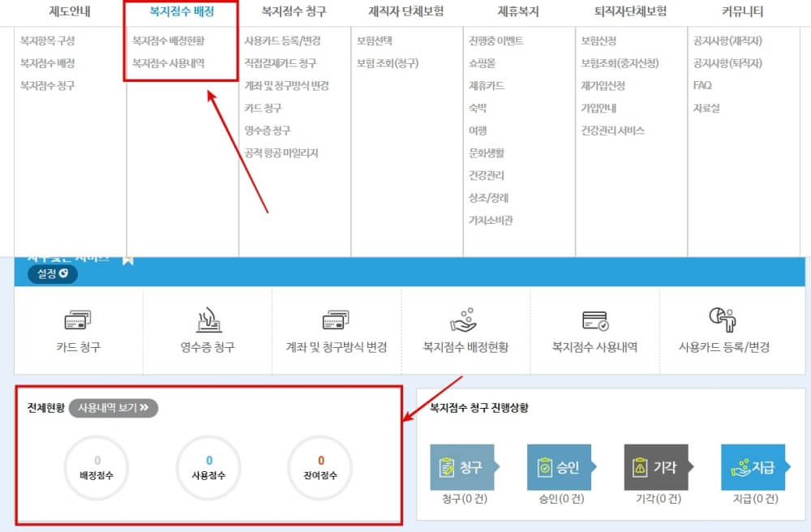Select 상조/장례 submenu item
This screenshot has width=811, height=532.
[489, 198]
